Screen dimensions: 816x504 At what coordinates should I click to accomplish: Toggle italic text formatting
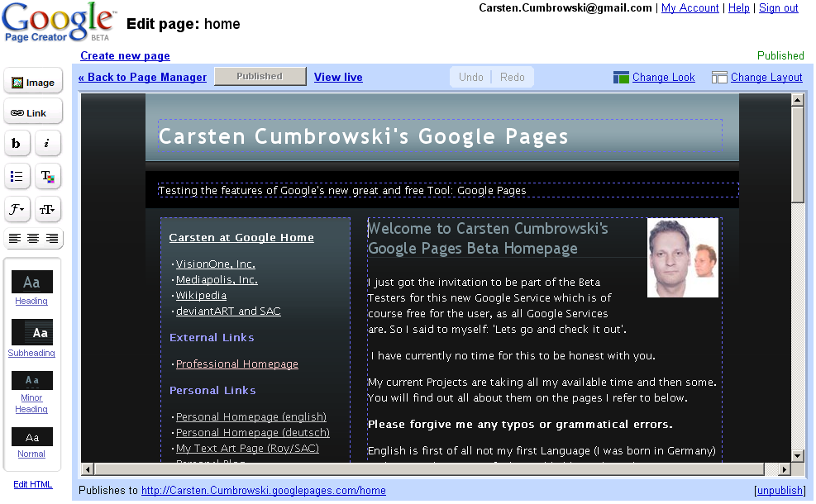[x=47, y=144]
